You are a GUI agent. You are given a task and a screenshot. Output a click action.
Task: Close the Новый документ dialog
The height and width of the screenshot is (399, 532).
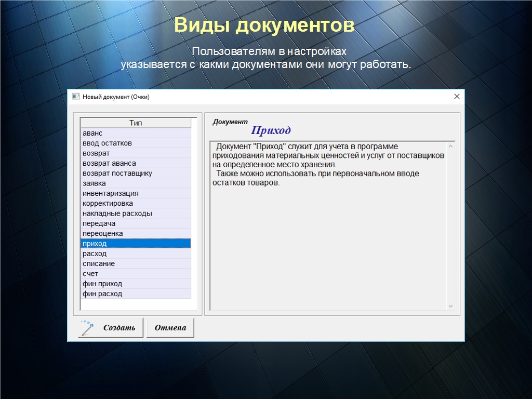point(457,97)
